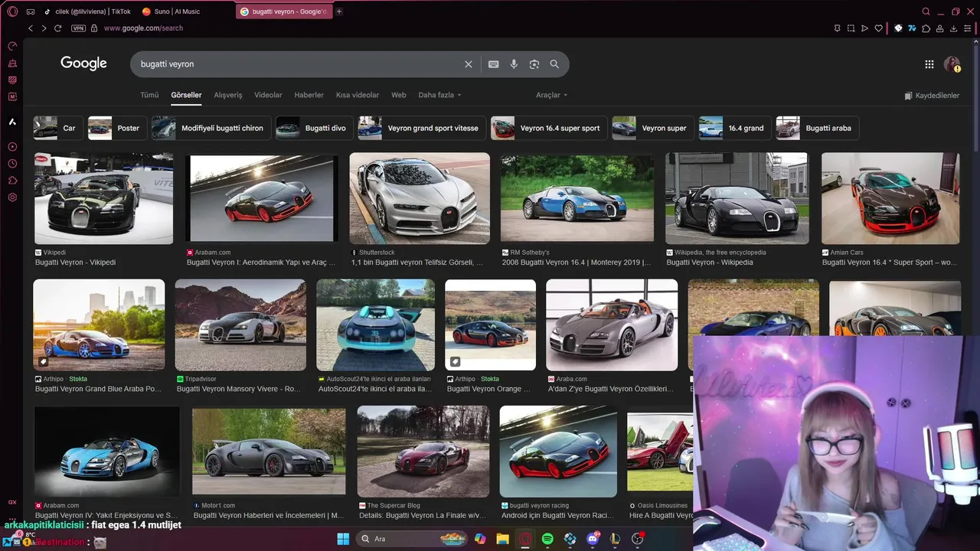This screenshot has width=980, height=551.
Task: Open the Vikipedi Bugatti Veyron image
Action: pyautogui.click(x=103, y=198)
